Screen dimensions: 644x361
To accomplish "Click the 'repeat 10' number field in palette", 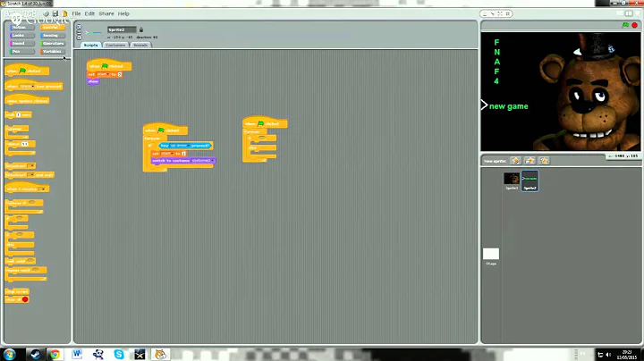I will pyautogui.click(x=25, y=144).
